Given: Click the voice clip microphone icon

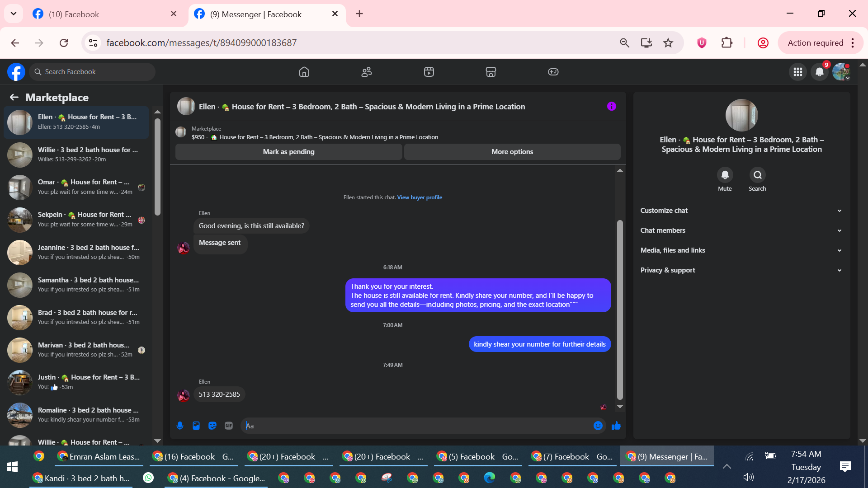Looking at the screenshot, I should point(180,426).
